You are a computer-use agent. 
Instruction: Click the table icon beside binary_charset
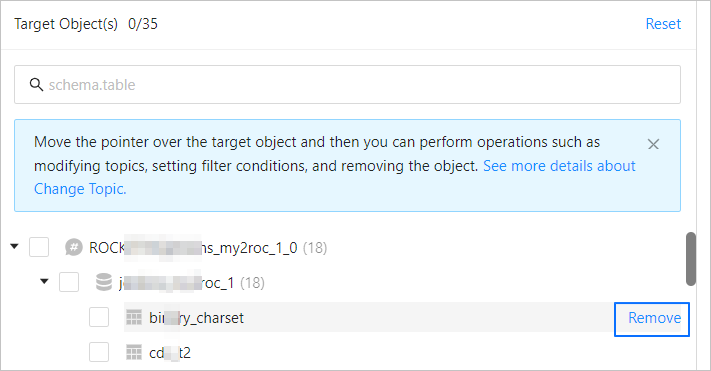pyautogui.click(x=134, y=317)
